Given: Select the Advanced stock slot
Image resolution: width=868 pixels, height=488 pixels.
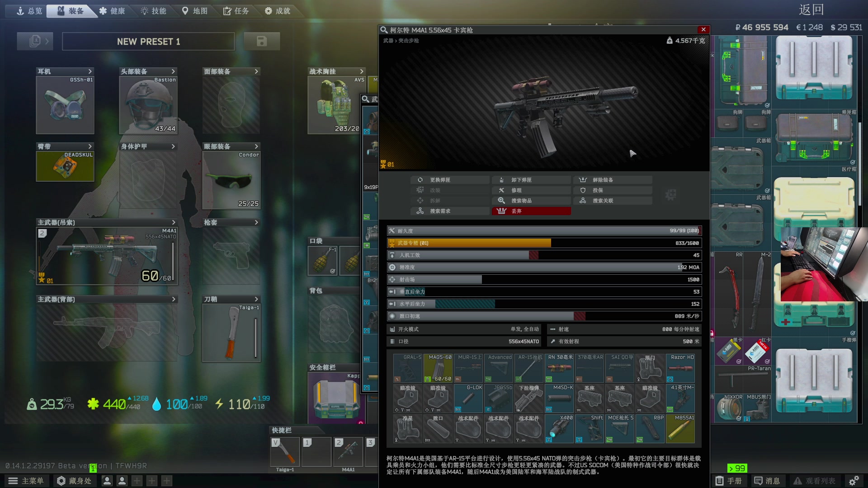Looking at the screenshot, I should pyautogui.click(x=499, y=368).
